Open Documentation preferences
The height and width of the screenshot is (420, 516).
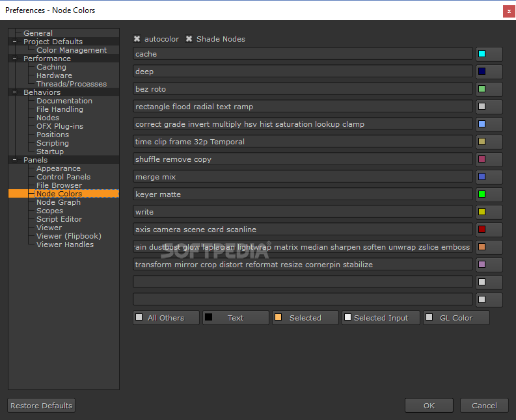64,101
